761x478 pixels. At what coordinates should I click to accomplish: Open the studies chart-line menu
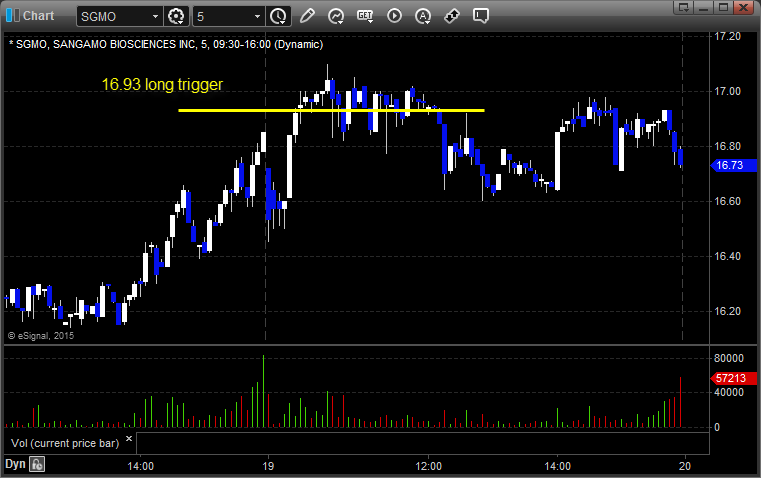pyautogui.click(x=336, y=16)
